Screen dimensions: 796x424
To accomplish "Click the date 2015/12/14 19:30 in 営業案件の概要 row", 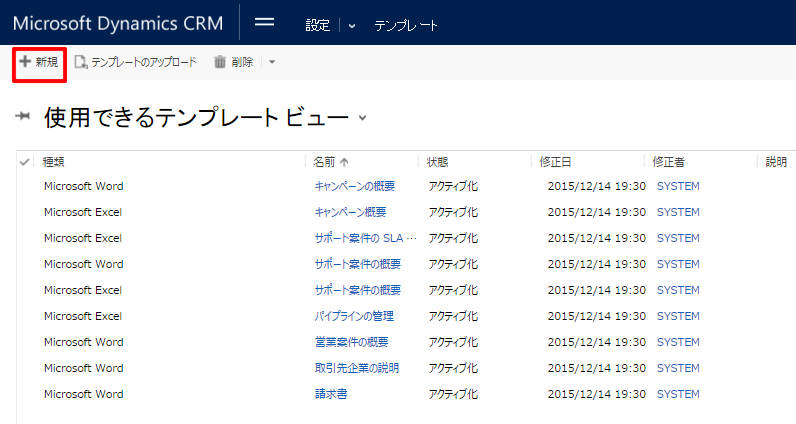I will pyautogui.click(x=596, y=342).
